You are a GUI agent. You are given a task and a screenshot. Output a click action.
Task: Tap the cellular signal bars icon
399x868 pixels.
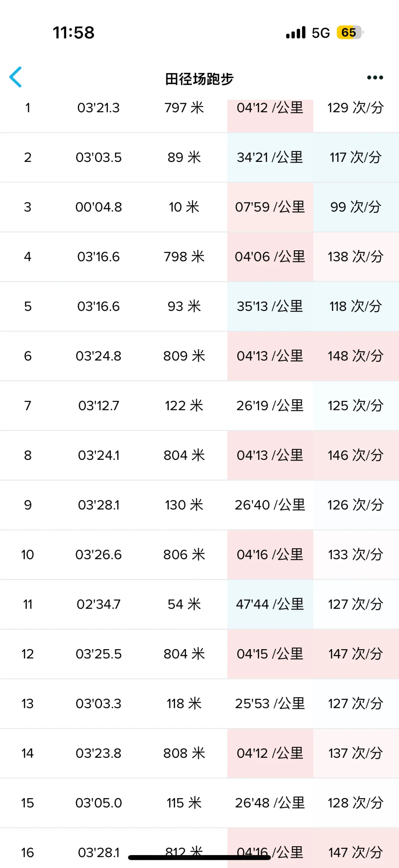click(x=296, y=33)
